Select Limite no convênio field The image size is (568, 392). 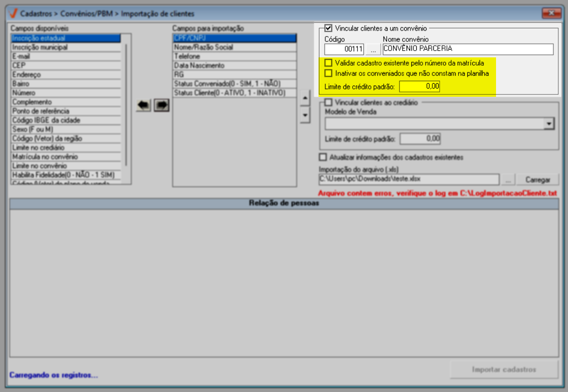pos(66,165)
